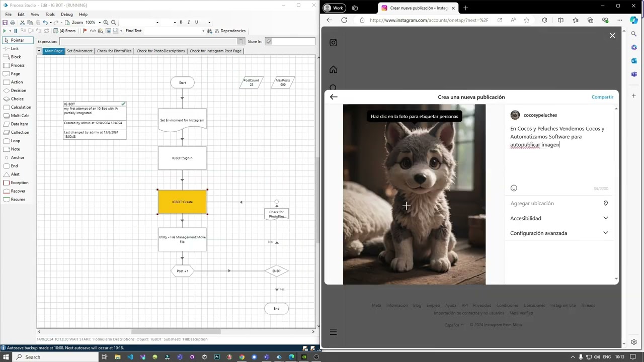The width and height of the screenshot is (644, 362).
Task: Open a new browser tab
Action: coord(465,8)
